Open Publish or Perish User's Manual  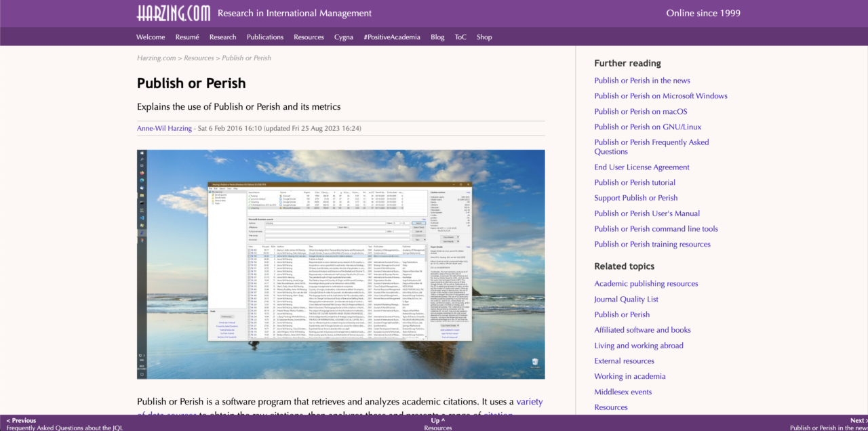(x=647, y=213)
